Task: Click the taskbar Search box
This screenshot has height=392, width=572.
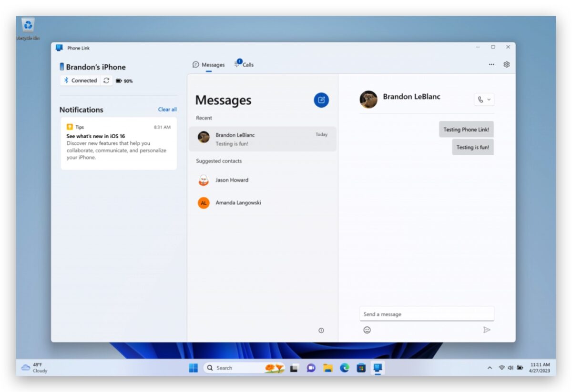Action: pos(245,368)
